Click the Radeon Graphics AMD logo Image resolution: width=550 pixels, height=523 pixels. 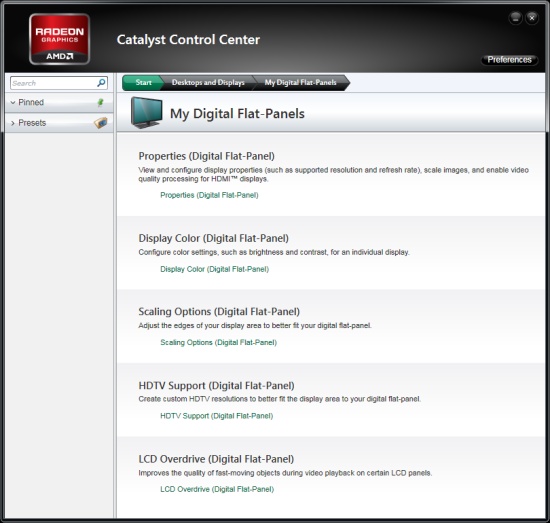pos(60,39)
